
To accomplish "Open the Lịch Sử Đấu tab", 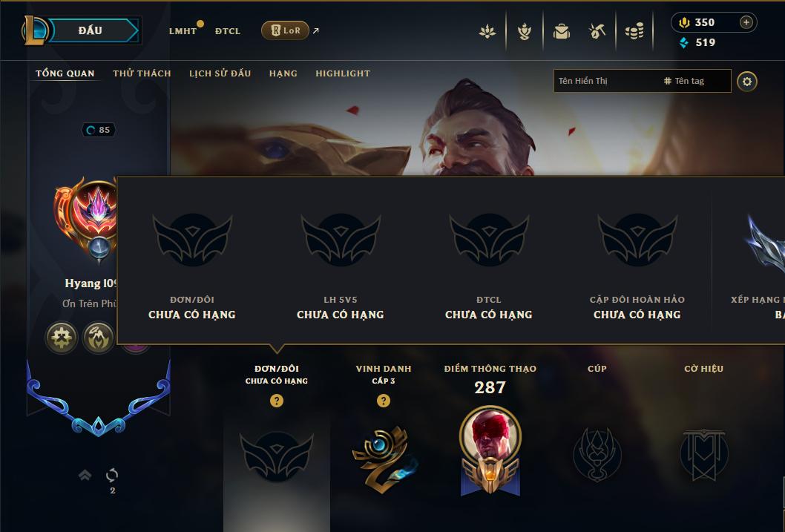I will pos(220,73).
